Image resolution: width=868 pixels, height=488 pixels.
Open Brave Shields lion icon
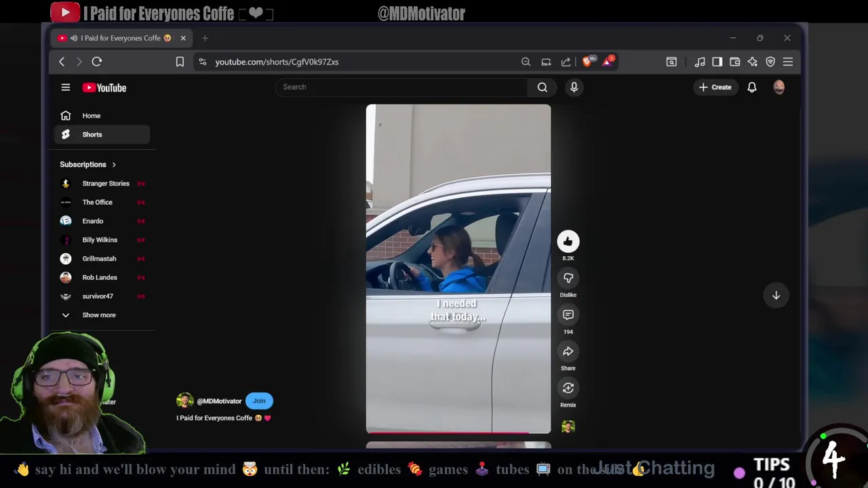pos(588,62)
